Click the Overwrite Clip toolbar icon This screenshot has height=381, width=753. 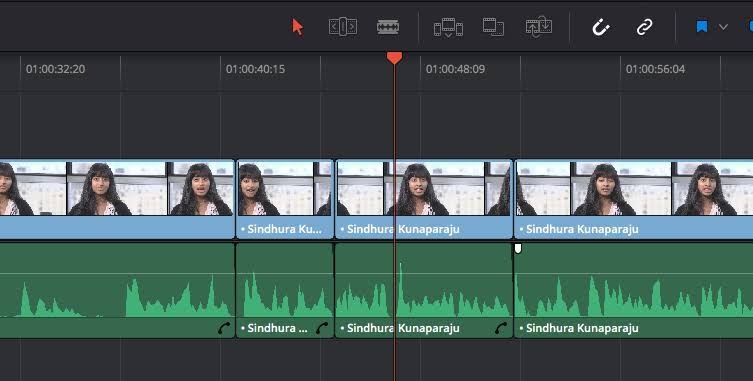tap(493, 27)
